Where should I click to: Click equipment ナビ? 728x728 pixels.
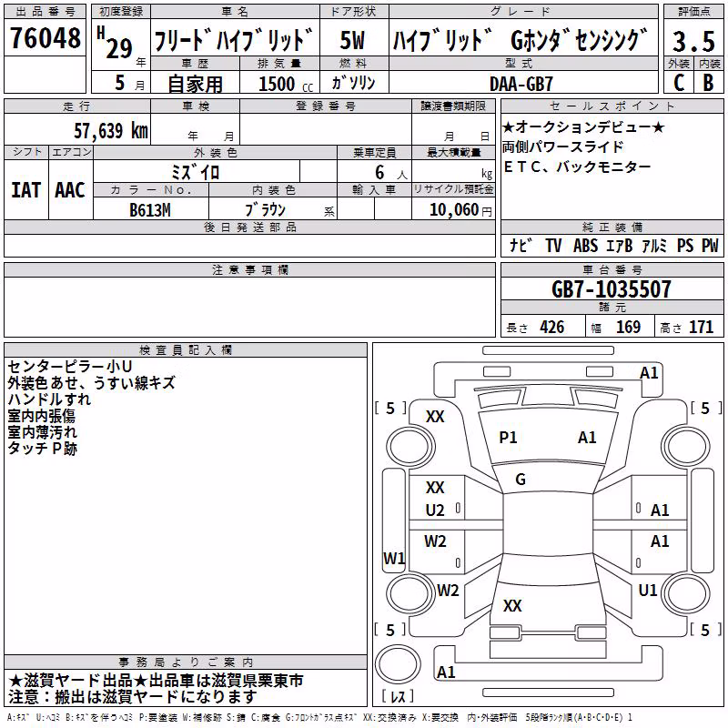(521, 245)
